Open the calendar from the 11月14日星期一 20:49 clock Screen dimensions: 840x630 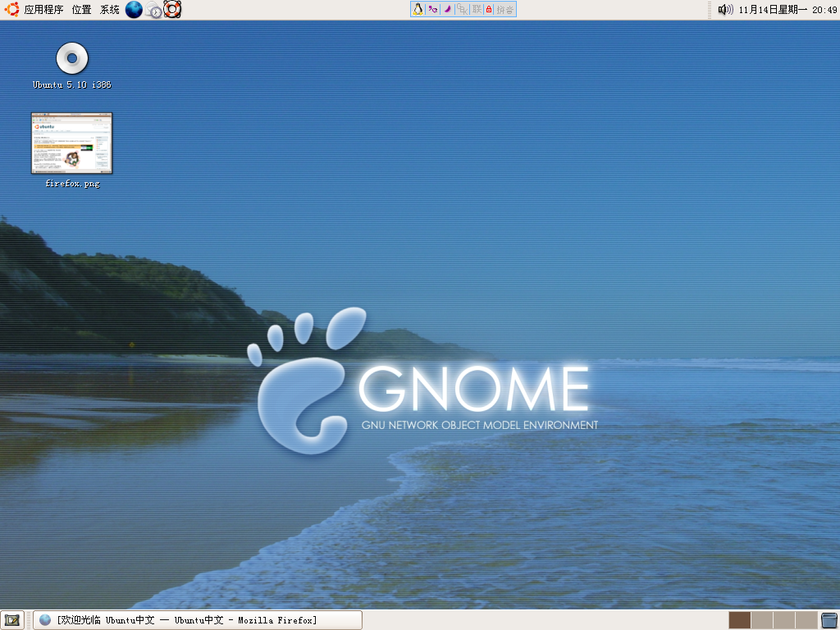point(788,10)
